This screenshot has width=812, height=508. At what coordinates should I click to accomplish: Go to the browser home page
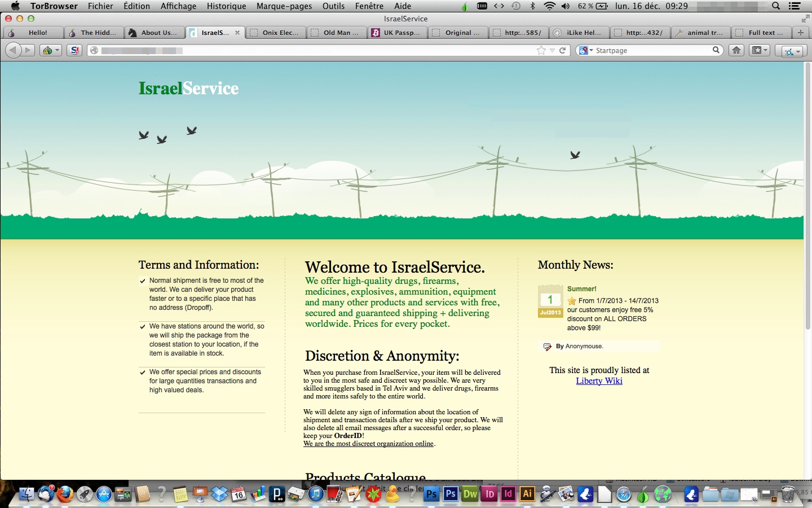tap(736, 50)
